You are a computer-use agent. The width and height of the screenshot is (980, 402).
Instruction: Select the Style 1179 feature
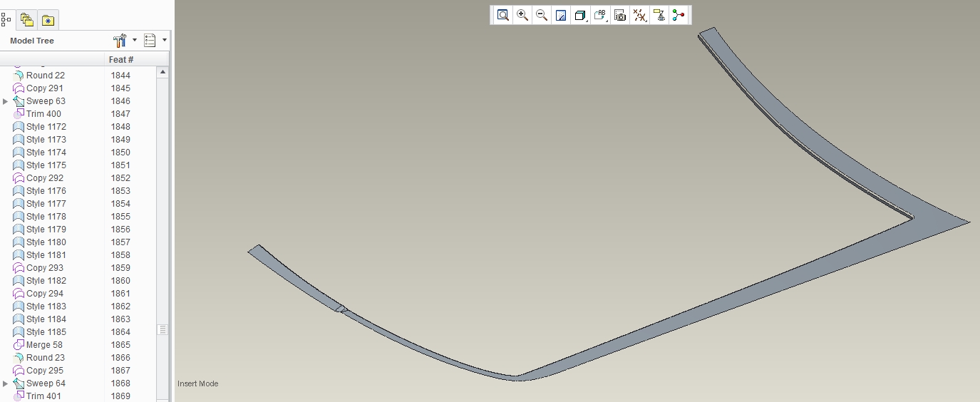pos(46,230)
